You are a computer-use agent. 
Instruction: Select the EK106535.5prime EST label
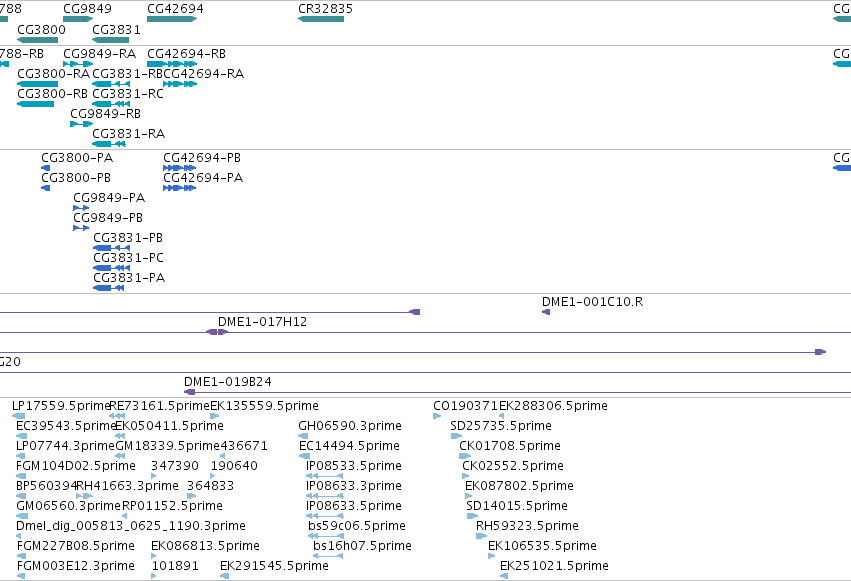[542, 547]
